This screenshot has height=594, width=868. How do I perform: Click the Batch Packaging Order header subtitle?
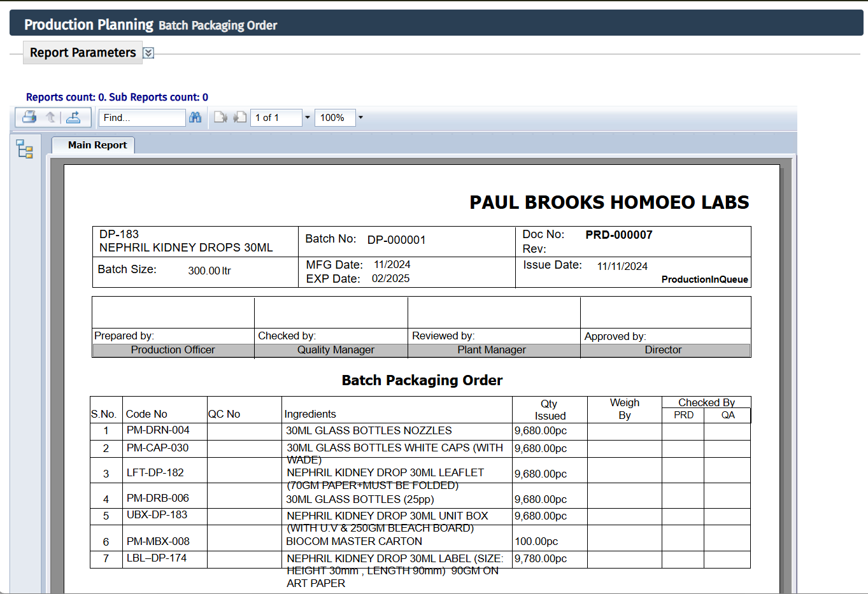pos(218,25)
